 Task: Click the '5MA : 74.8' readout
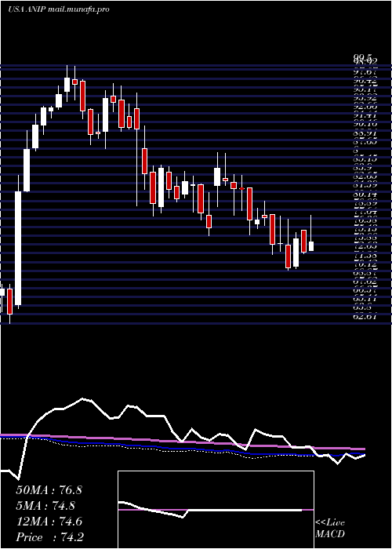point(45,506)
